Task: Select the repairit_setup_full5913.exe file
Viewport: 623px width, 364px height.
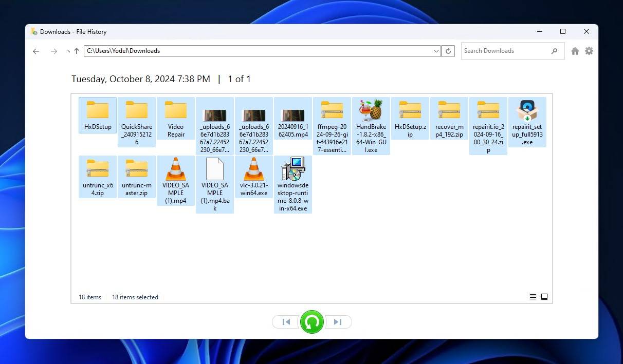Action: click(527, 122)
